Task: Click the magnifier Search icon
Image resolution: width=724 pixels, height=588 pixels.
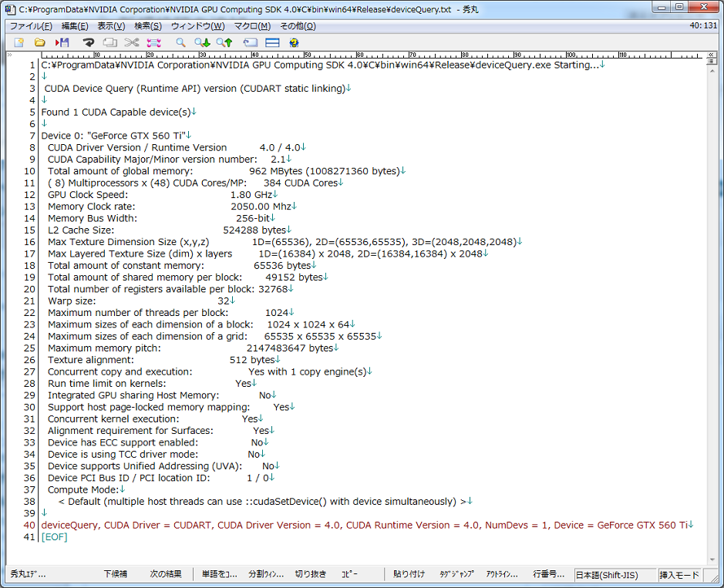Action: click(x=180, y=42)
